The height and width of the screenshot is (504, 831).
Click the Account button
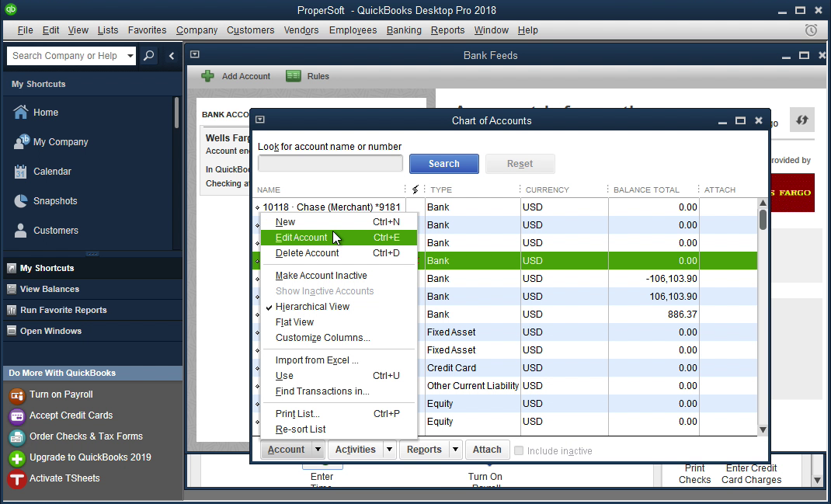tap(286, 450)
